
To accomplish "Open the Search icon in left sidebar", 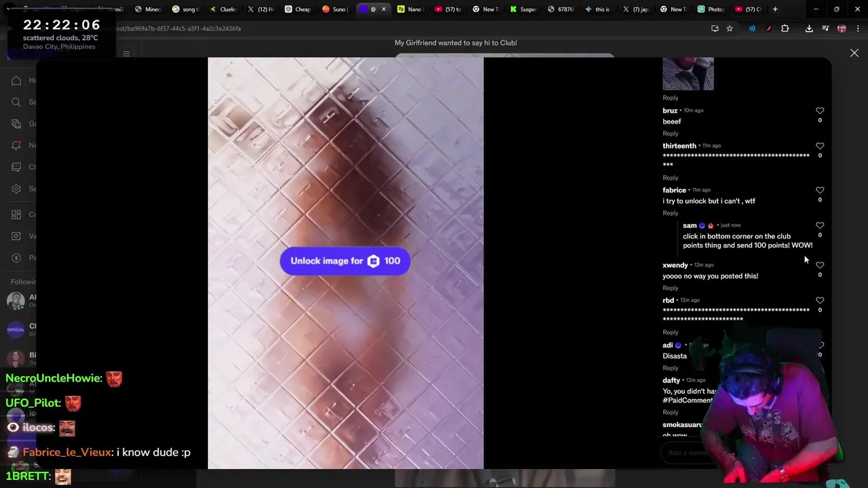I will pyautogui.click(x=16, y=102).
